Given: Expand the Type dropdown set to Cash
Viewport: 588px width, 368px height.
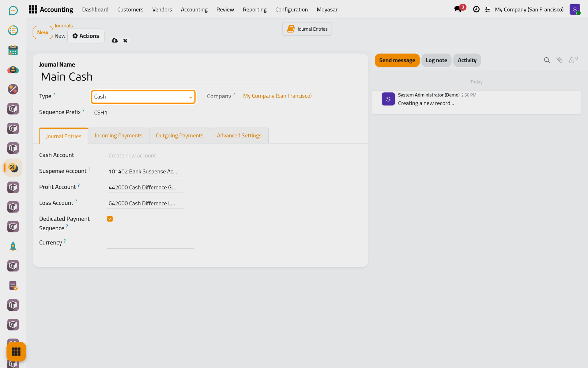Looking at the screenshot, I should (143, 97).
